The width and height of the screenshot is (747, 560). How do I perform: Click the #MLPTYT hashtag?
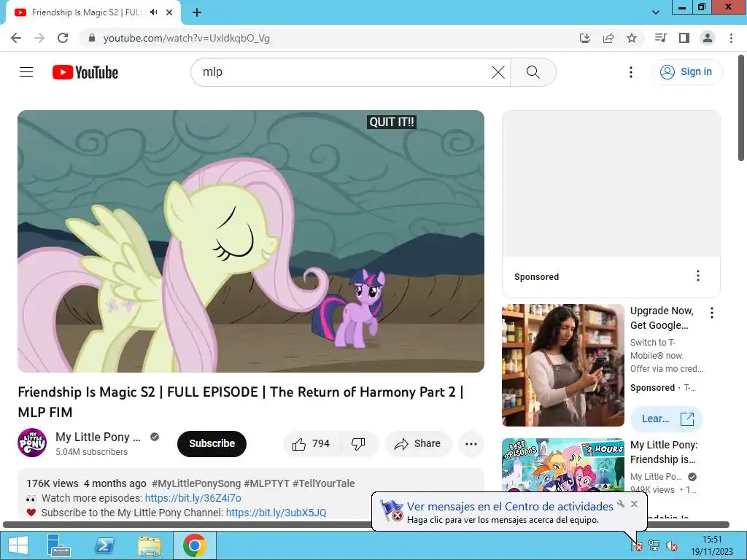pyautogui.click(x=267, y=483)
